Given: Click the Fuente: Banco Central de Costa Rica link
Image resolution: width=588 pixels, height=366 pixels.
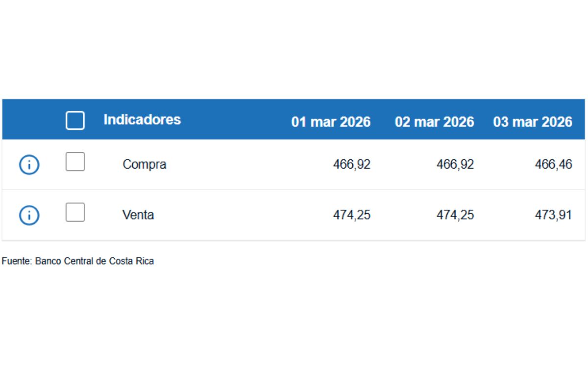Looking at the screenshot, I should pyautogui.click(x=78, y=261).
